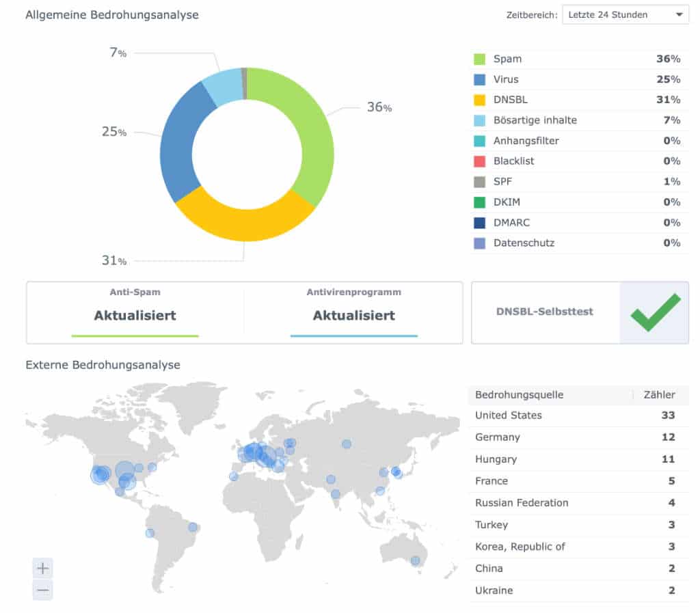Click the 25% chart label
700x613 pixels.
click(x=114, y=132)
